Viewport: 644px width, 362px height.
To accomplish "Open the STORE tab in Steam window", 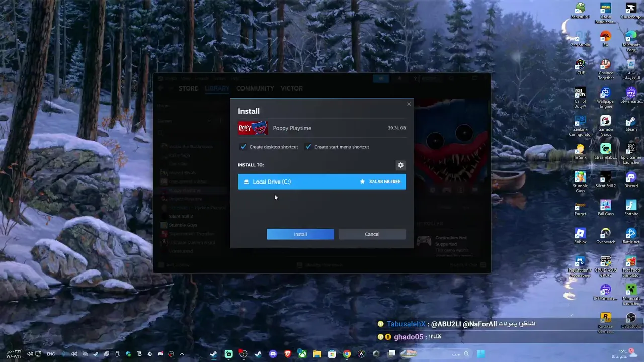I will pos(188,88).
